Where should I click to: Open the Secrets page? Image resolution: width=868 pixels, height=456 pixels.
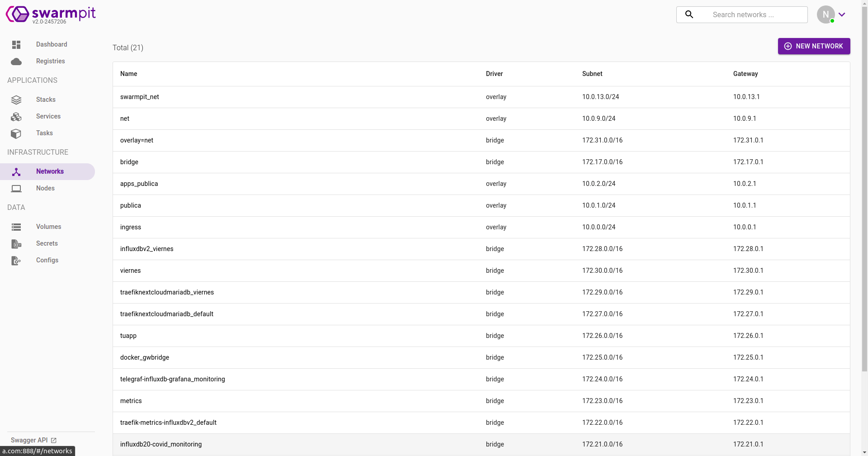47,243
